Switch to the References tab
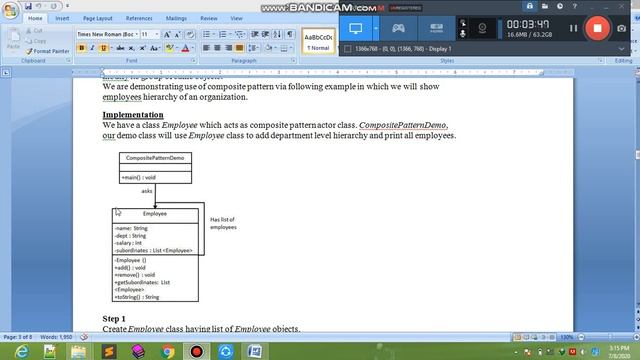The width and height of the screenshot is (640, 360). click(139, 18)
